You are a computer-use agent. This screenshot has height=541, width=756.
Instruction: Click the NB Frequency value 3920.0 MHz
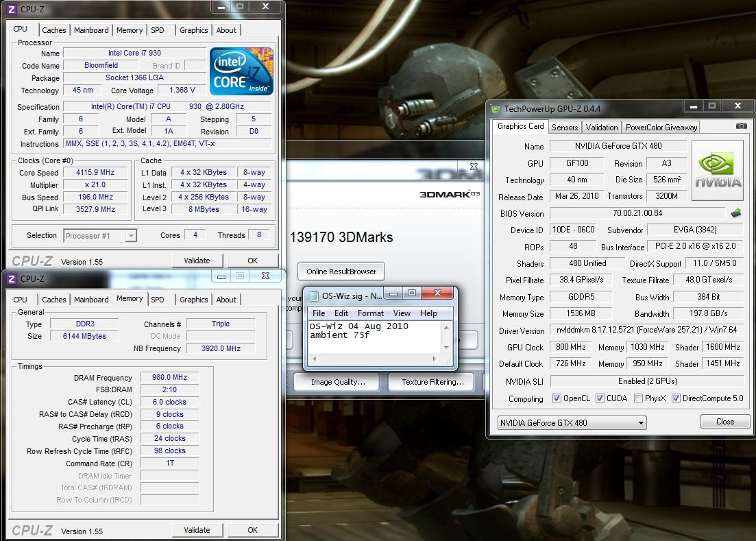click(221, 348)
